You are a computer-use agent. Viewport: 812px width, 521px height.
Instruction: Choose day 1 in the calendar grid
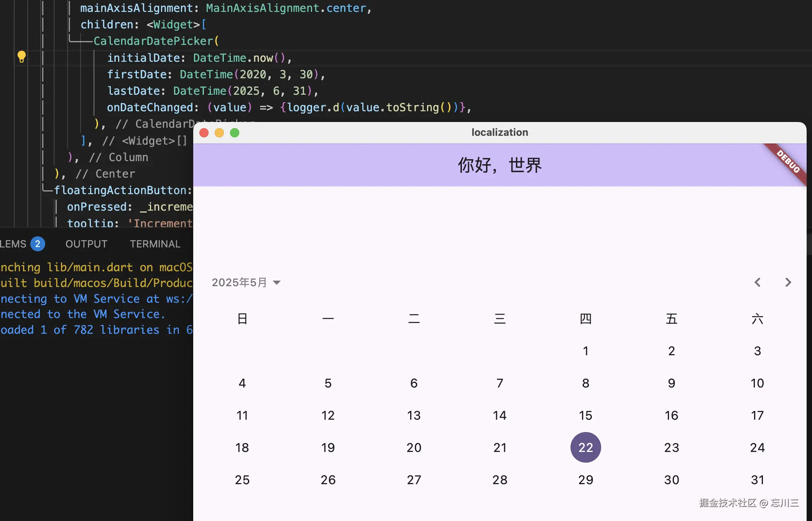tap(585, 351)
